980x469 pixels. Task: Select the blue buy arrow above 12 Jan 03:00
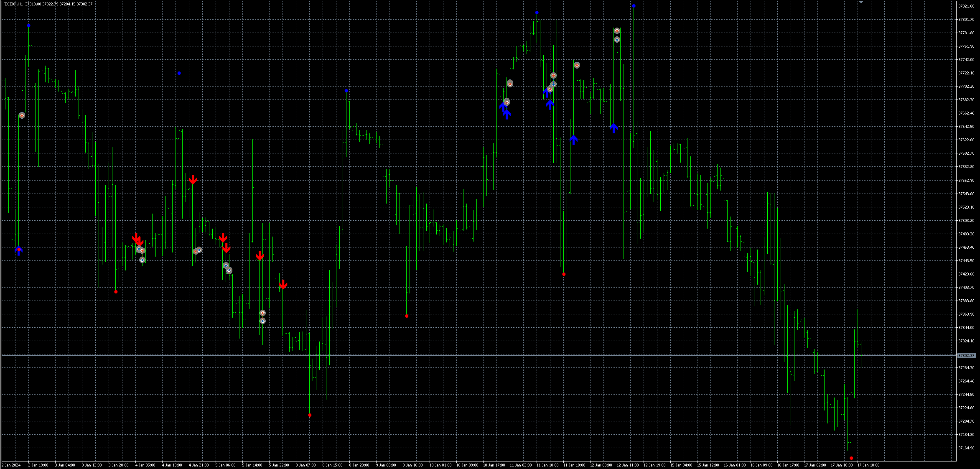point(613,128)
